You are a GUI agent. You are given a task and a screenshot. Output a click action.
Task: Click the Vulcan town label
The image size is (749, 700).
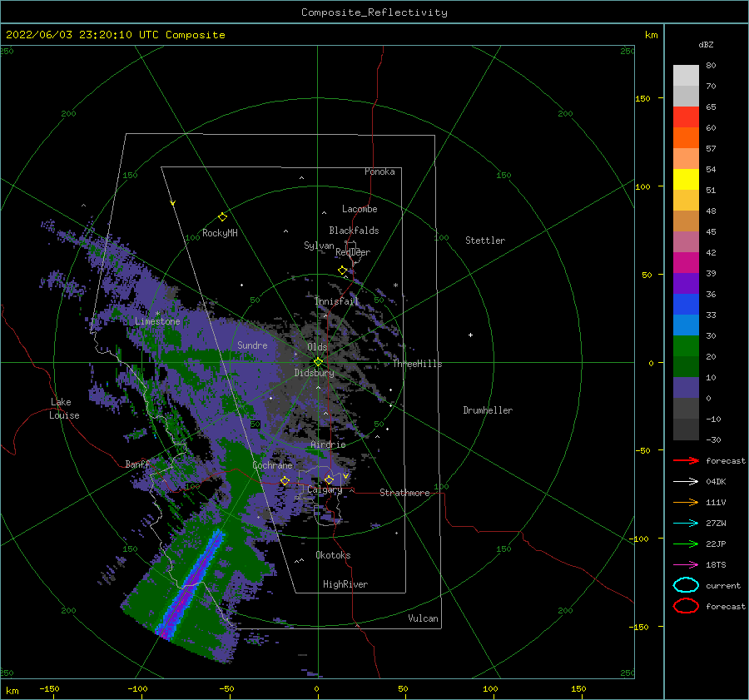tap(424, 618)
